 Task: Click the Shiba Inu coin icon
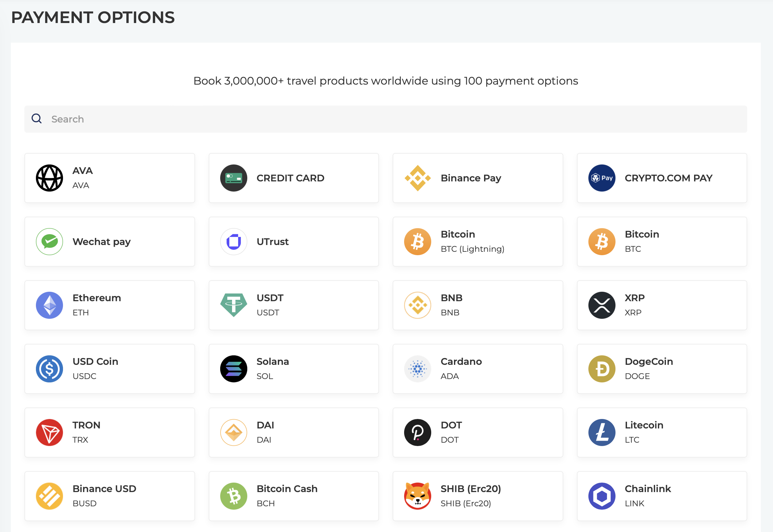point(417,496)
